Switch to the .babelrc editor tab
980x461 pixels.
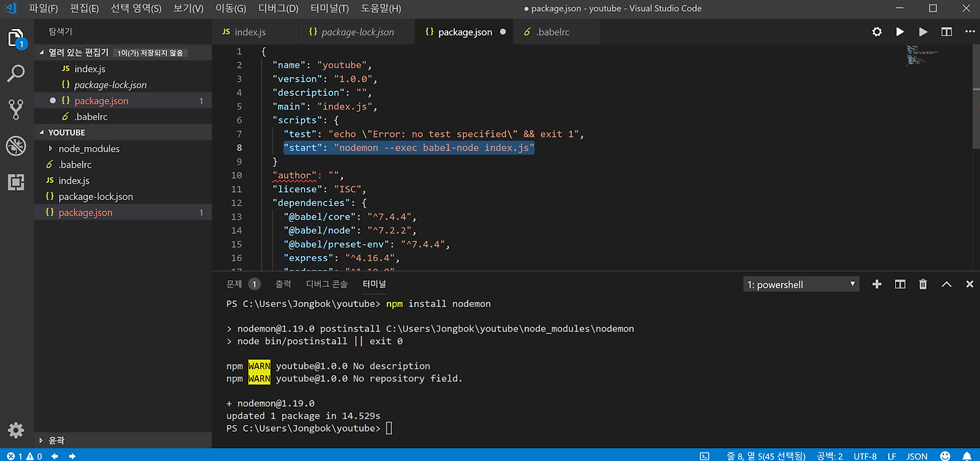click(x=557, y=32)
